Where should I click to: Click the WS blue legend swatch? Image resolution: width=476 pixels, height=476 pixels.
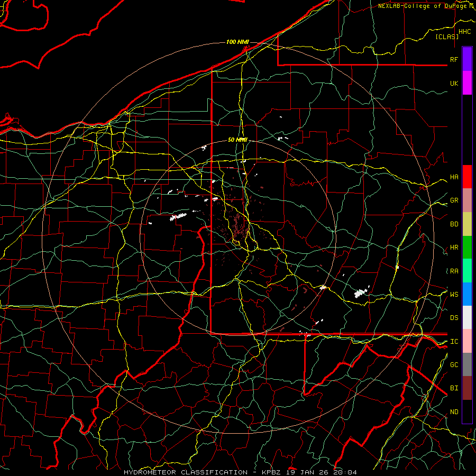[x=467, y=294]
